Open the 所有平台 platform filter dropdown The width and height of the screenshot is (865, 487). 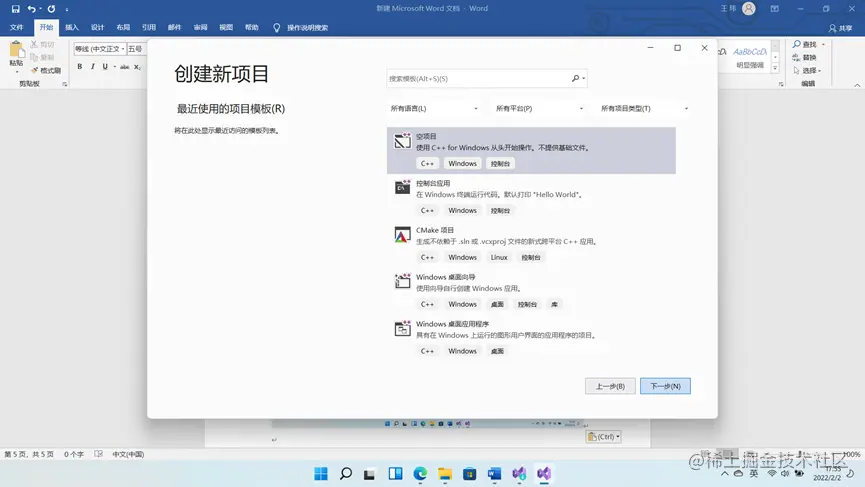coord(539,109)
